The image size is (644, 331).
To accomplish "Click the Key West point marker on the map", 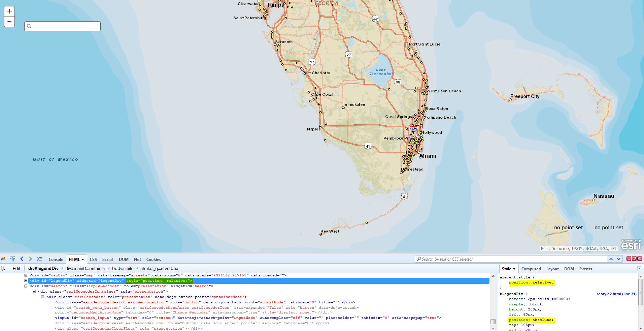I will 321,234.
